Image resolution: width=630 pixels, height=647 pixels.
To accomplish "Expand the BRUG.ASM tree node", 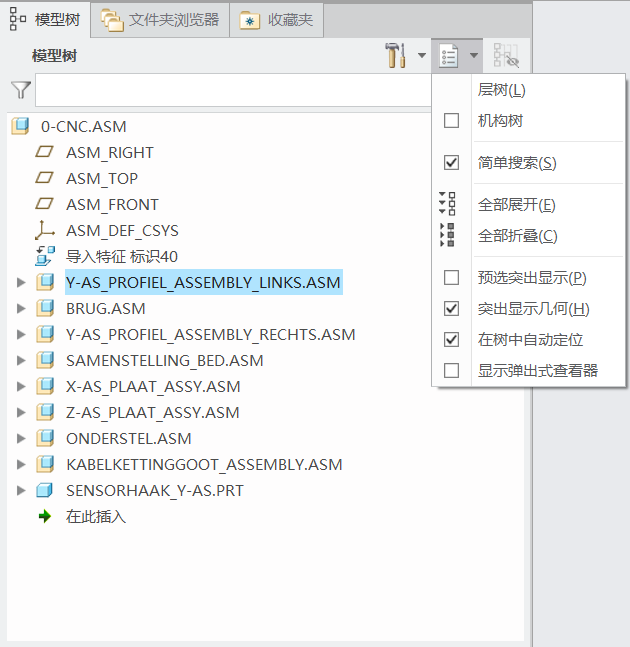I will point(21,309).
